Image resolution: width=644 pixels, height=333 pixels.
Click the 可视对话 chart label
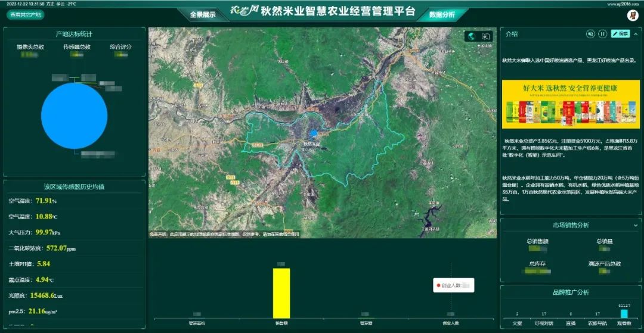pos(543,323)
